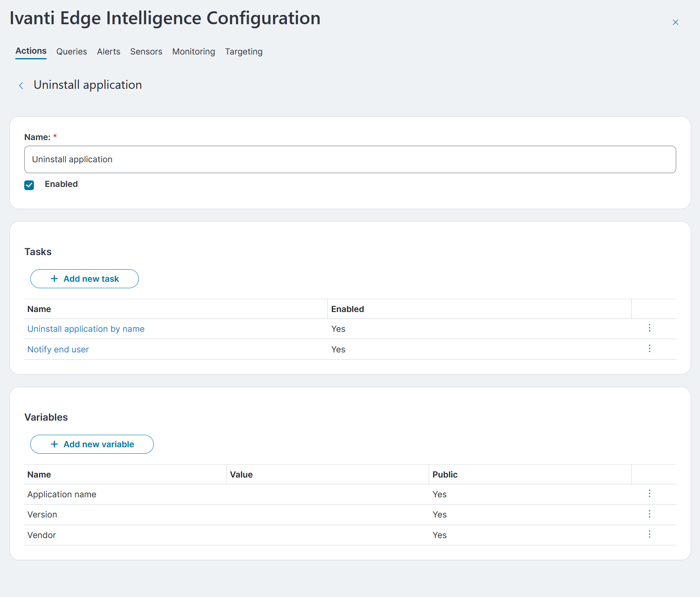The image size is (700, 597).
Task: Click the Public Yes value for Vendor
Action: click(x=440, y=535)
